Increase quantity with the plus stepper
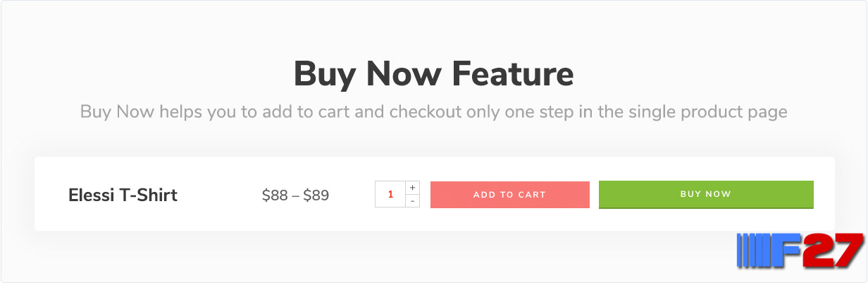868x283 pixels. 413,188
